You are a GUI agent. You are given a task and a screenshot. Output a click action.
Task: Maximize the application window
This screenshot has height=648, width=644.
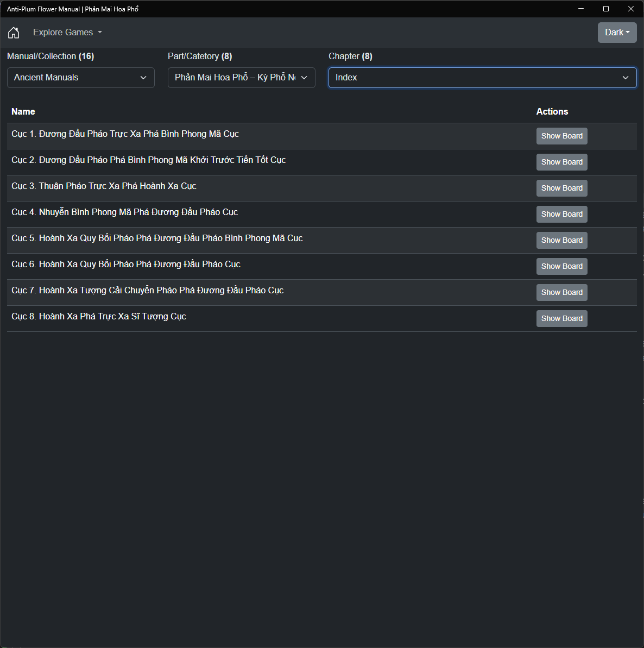606,9
